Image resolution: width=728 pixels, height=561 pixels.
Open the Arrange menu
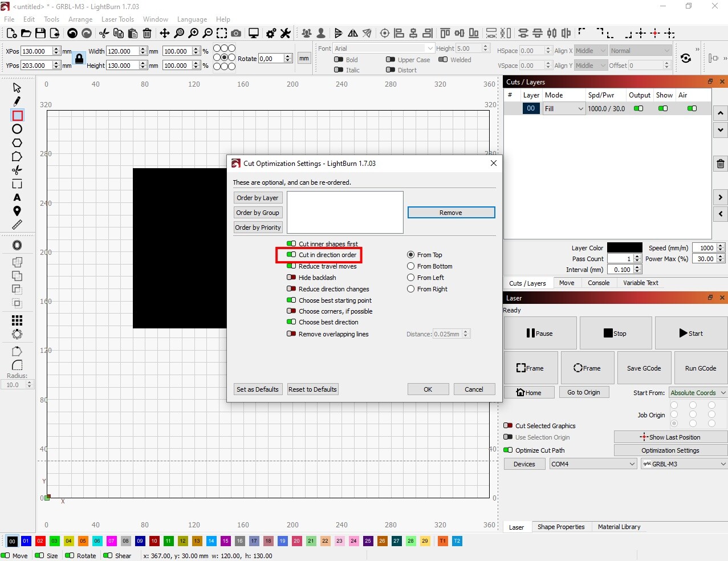[x=80, y=19]
